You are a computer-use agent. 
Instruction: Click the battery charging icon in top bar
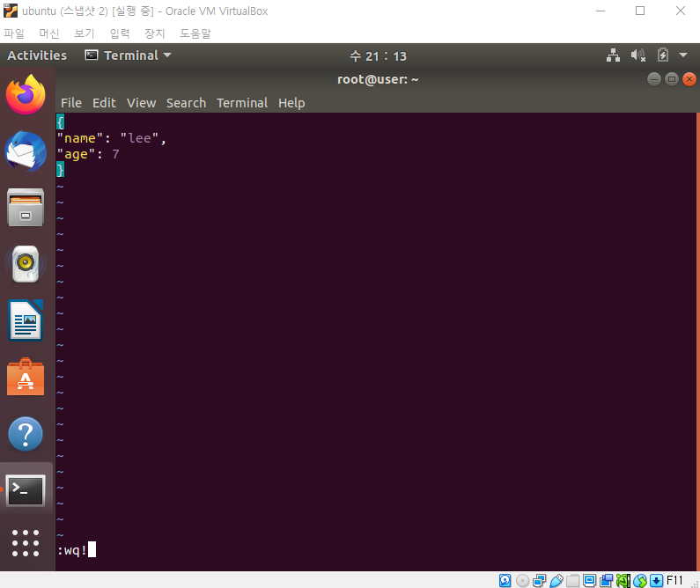click(x=662, y=55)
